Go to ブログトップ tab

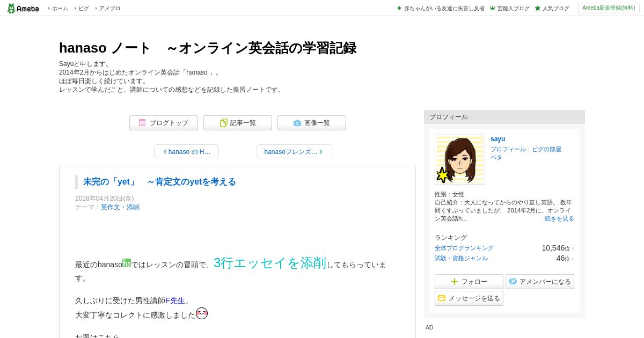point(164,123)
